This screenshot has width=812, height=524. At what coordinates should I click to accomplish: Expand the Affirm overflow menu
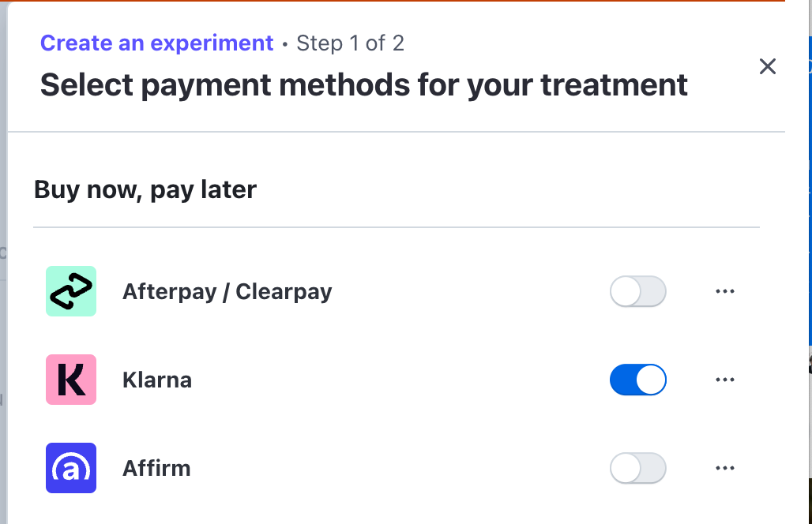[x=724, y=468]
